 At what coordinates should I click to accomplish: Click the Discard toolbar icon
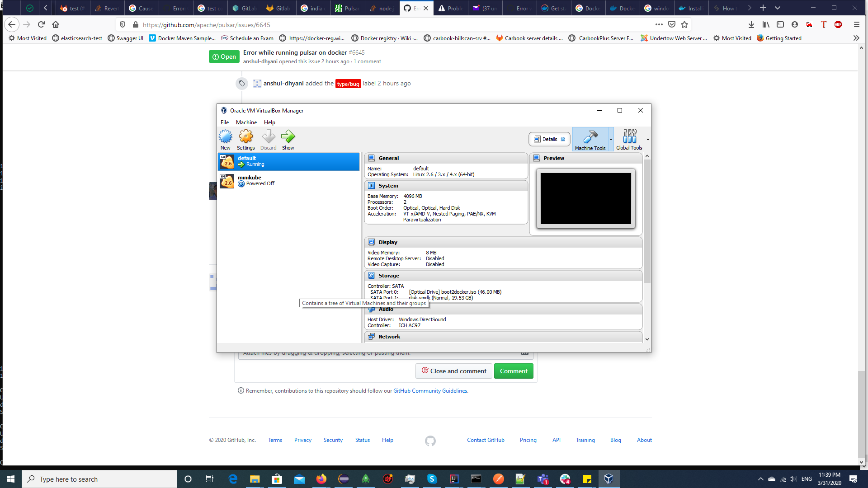coord(268,136)
